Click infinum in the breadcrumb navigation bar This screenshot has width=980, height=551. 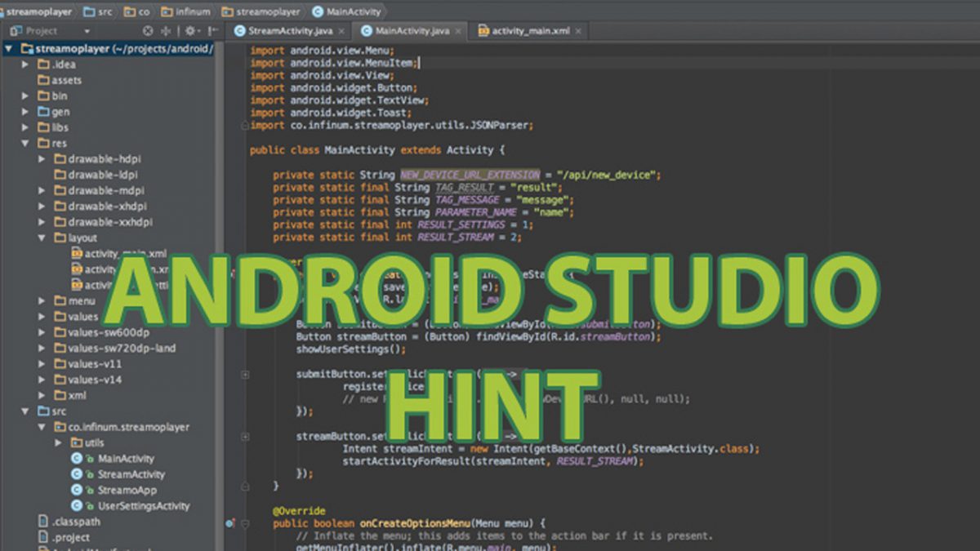(x=194, y=11)
